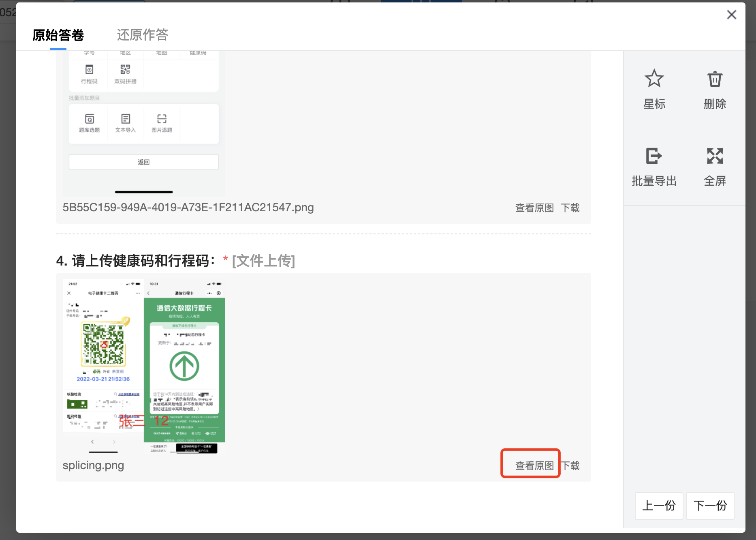Screen dimensions: 756x540
Task: Download the 5B55C159 png file
Action: 570,208
